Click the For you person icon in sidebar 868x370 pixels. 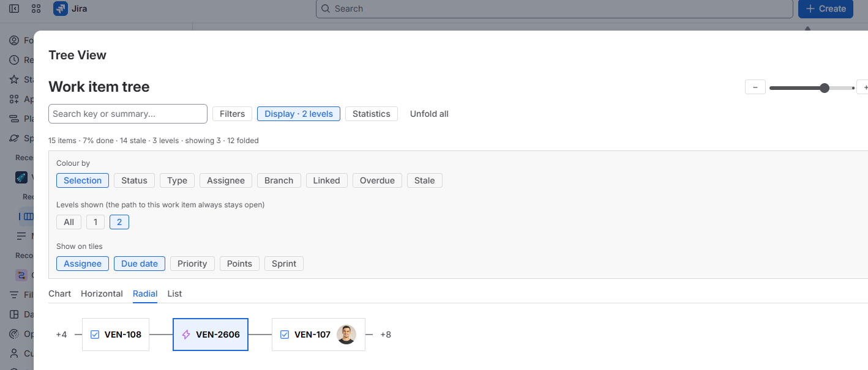point(14,40)
